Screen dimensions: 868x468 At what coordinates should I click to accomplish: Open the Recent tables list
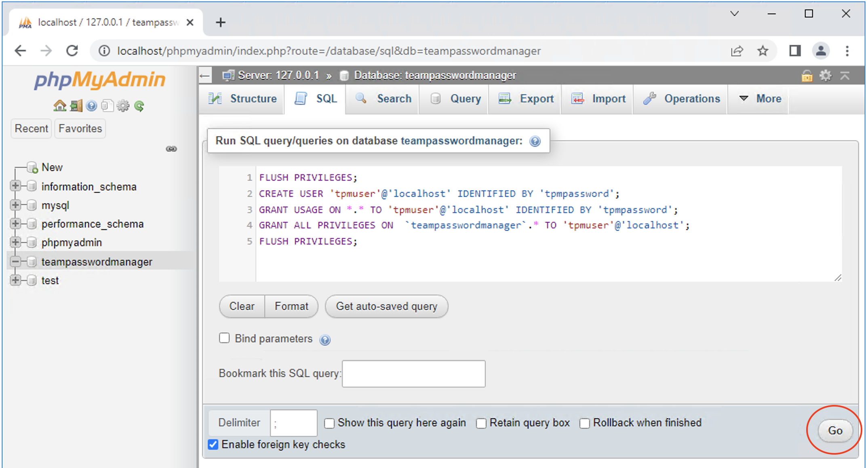[x=31, y=129]
